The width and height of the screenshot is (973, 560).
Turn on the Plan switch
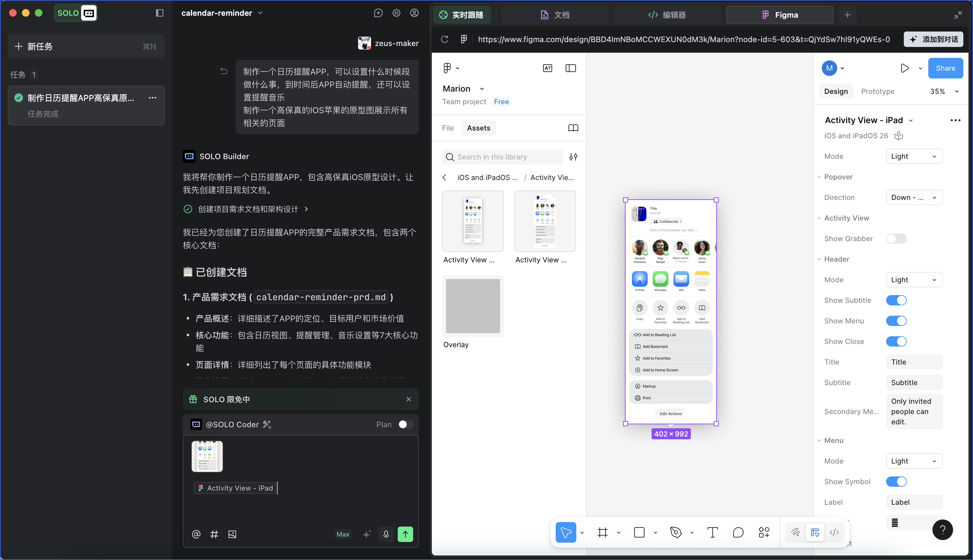[x=406, y=424]
